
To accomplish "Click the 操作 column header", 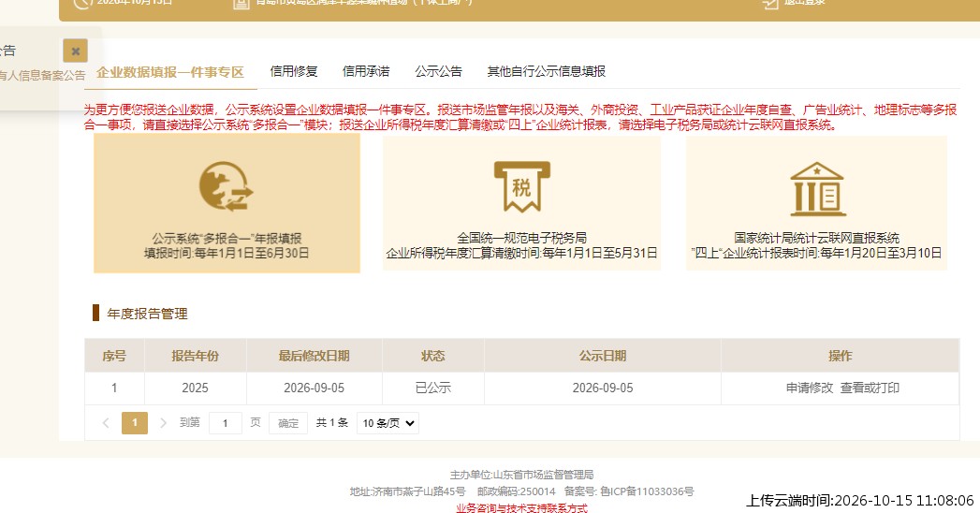I will 840,356.
